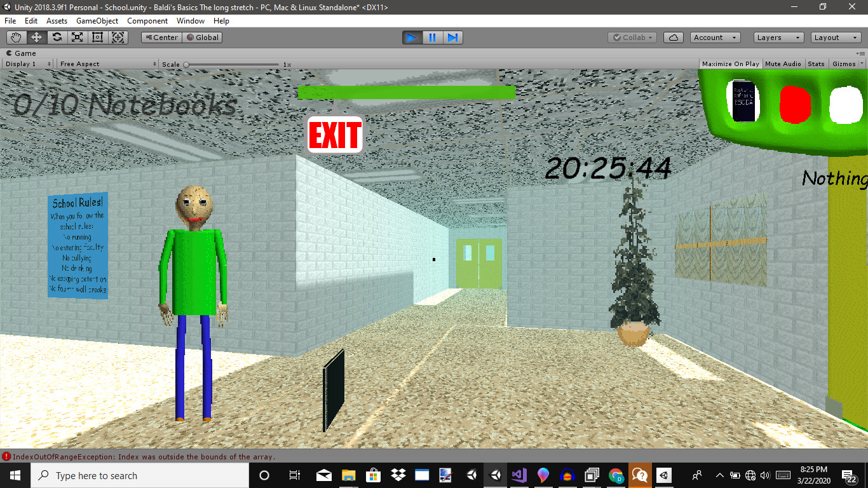Viewport: 868px width, 488px height.
Task: Select the Rotate tool
Action: point(57,37)
